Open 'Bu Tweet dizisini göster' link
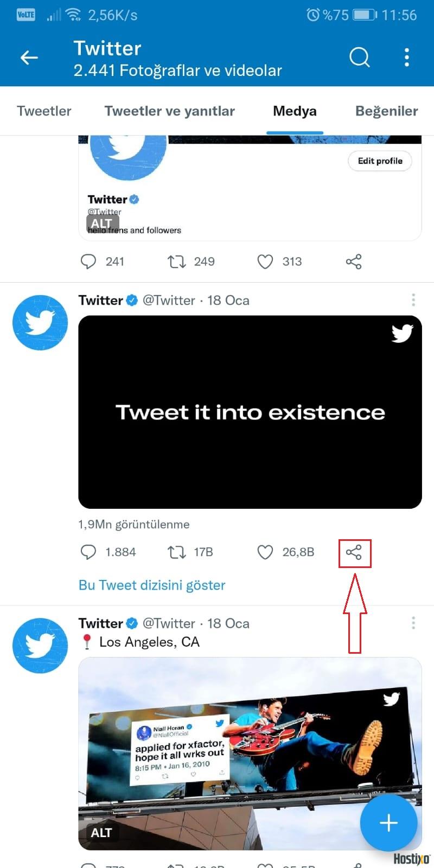 151,585
